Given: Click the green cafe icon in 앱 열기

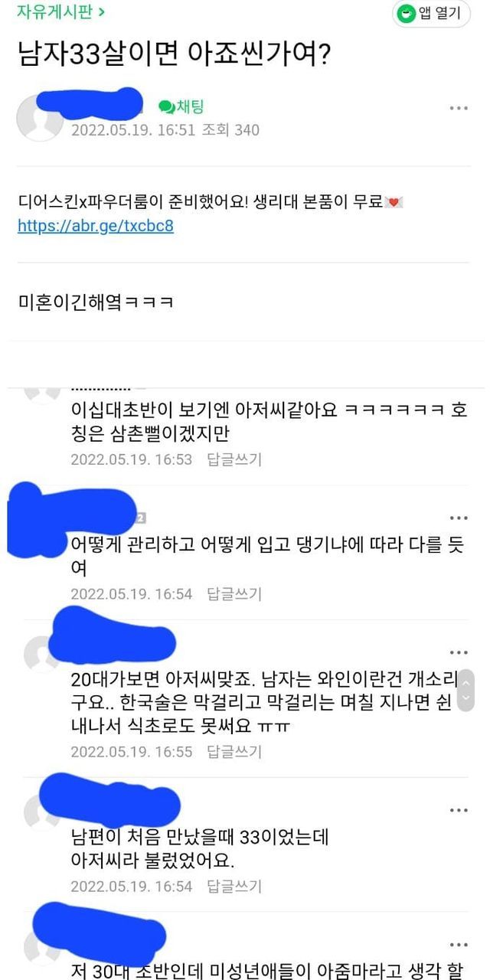Looking at the screenshot, I should click(406, 14).
